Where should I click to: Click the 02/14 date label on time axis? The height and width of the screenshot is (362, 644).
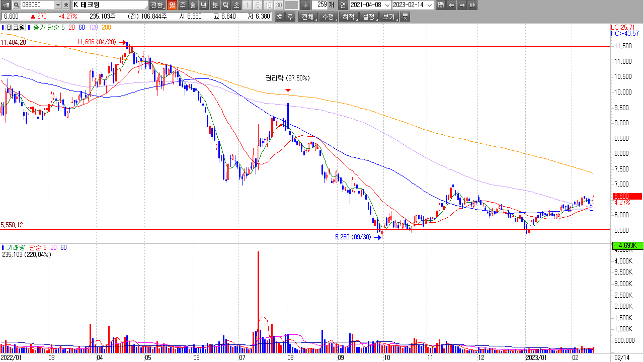click(x=622, y=357)
